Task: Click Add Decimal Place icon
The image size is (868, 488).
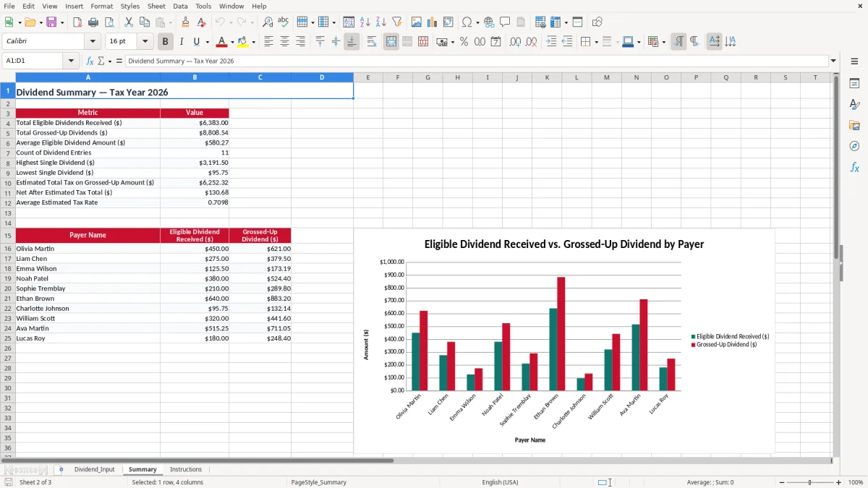Action: point(515,42)
